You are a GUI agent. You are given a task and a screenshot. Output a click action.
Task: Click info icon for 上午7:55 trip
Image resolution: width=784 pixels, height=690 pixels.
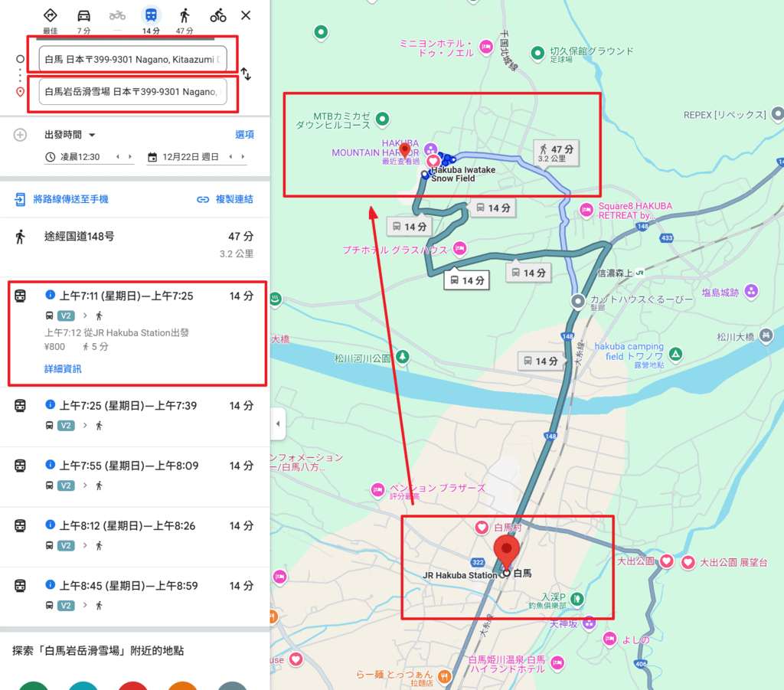(x=50, y=465)
